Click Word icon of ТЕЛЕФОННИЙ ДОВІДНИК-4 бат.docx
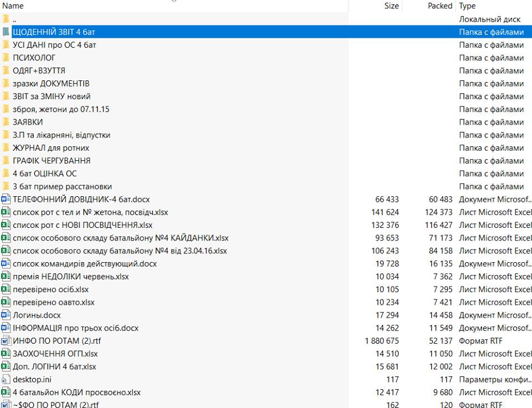Screen dimensions: 532x408 point(6,199)
